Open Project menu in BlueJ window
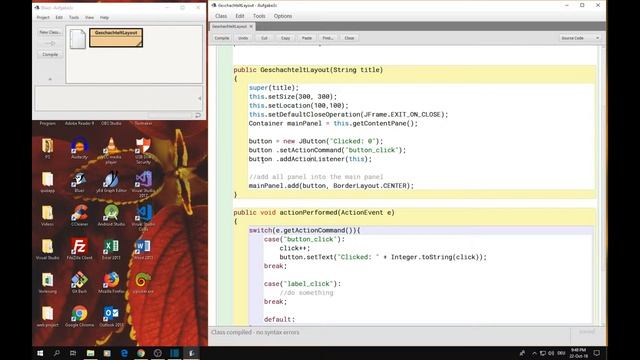640x360 pixels. click(x=43, y=18)
